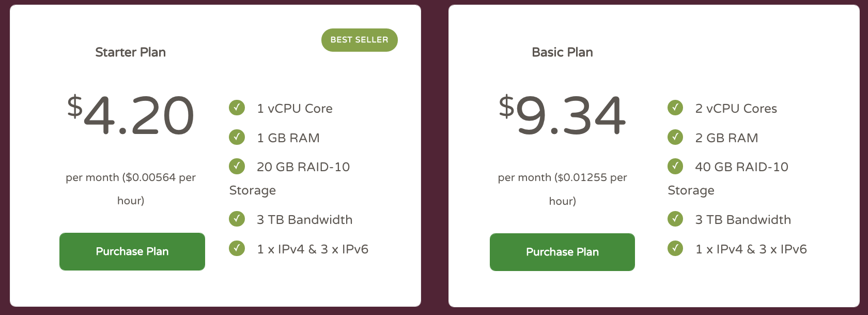Image resolution: width=868 pixels, height=315 pixels.
Task: Click the BEST SELLER badge
Action: coord(360,40)
